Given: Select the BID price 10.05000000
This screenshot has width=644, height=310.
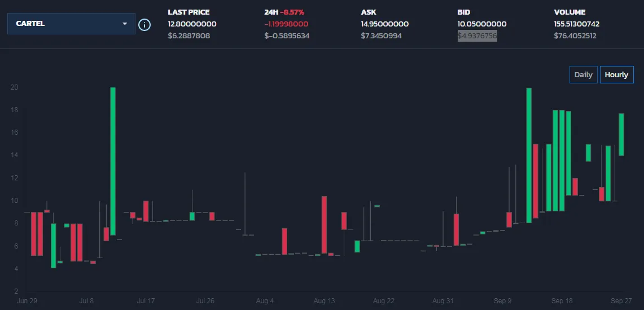Looking at the screenshot, I should (x=482, y=24).
